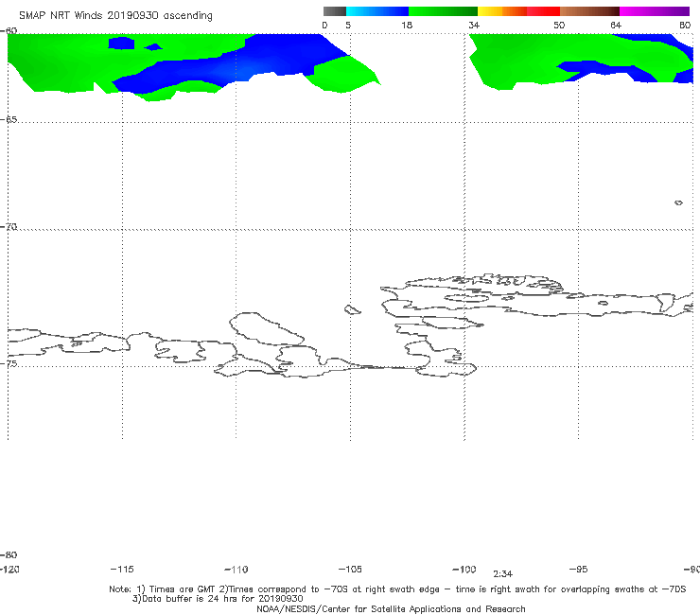
Task: Select the green segment of the wind color bar
Action: coord(443,11)
